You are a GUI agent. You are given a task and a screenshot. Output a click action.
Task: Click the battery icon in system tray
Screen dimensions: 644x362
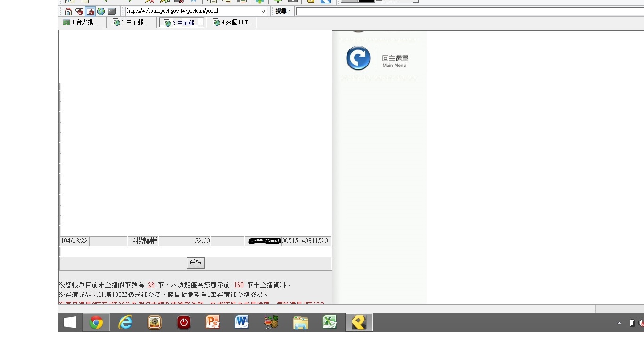tap(632, 323)
